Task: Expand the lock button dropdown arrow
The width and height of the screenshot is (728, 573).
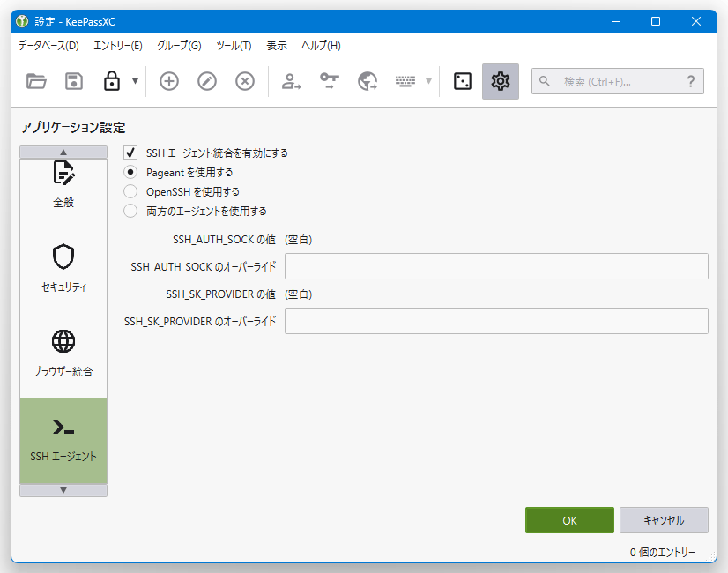Action: coord(135,81)
